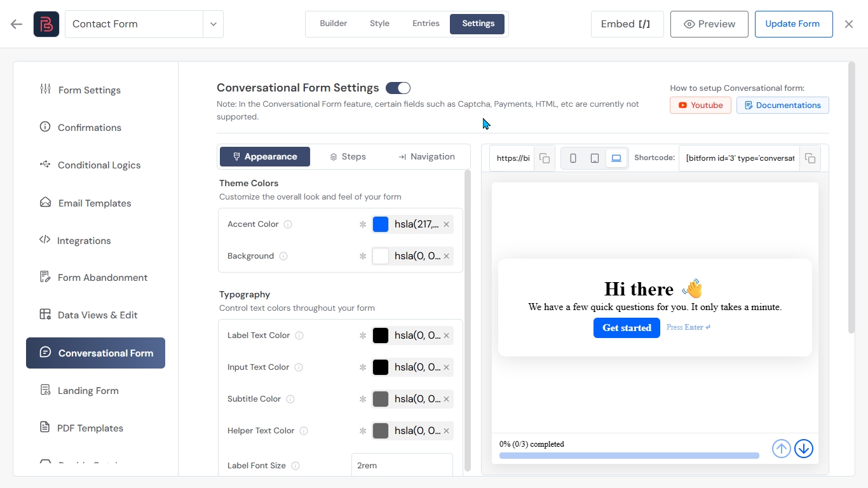Show info tooltip for Accent Color
The width and height of the screenshot is (868, 488).
pyautogui.click(x=288, y=224)
